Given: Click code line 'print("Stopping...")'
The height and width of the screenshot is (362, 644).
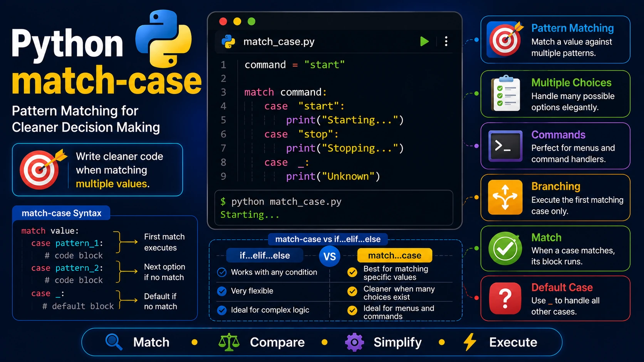Looking at the screenshot, I should pyautogui.click(x=345, y=148).
